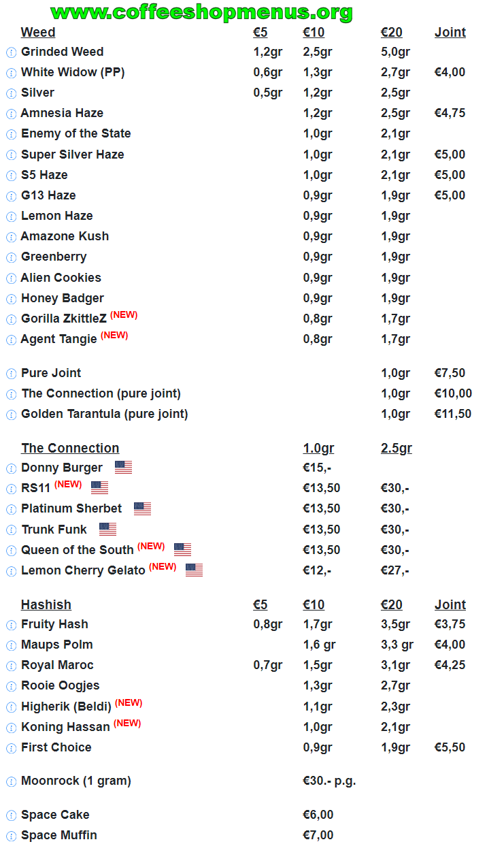Image resolution: width=504 pixels, height=844 pixels.
Task: Open info icon next to Fruity Hash
Action: [x=11, y=625]
